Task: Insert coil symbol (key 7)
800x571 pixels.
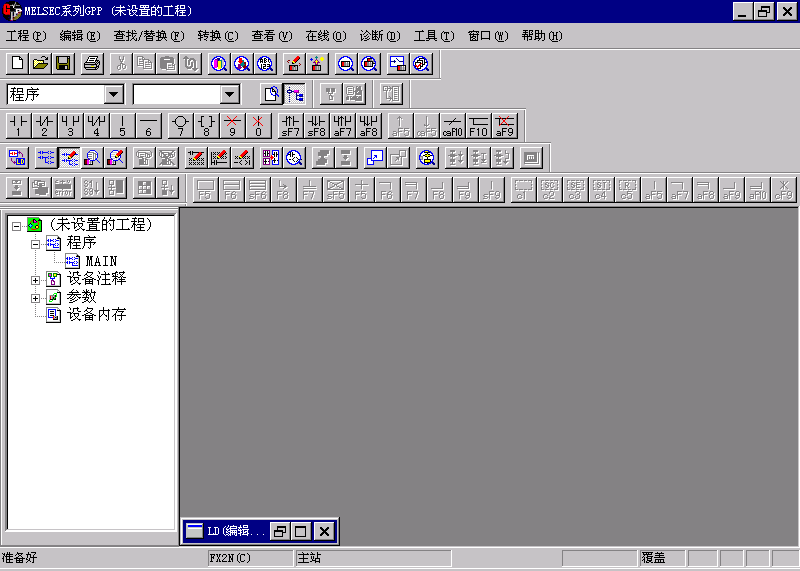Action: [x=180, y=125]
